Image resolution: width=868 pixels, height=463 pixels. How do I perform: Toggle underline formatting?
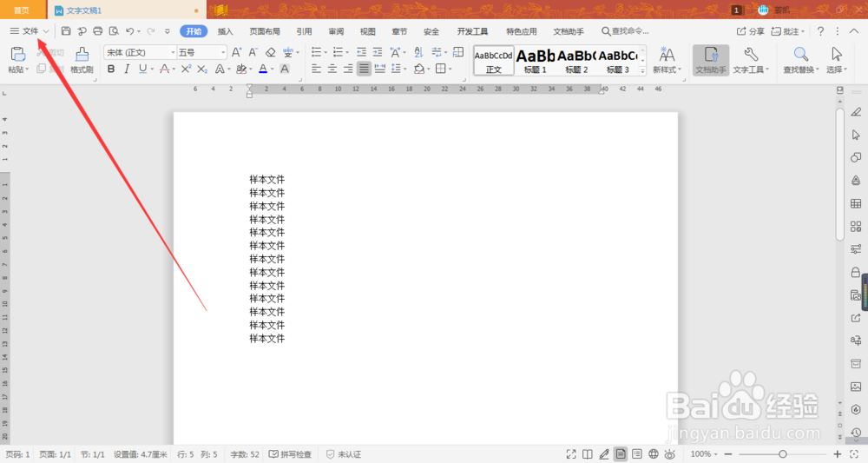[143, 69]
